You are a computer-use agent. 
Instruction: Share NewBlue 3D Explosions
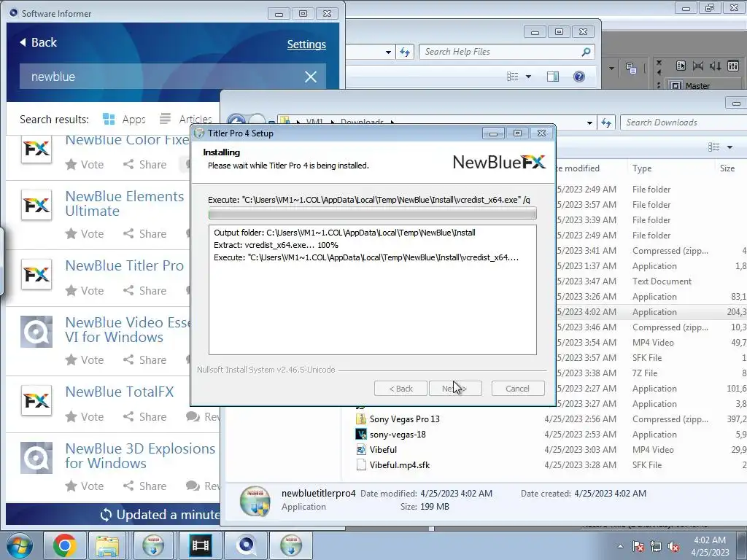(x=145, y=486)
